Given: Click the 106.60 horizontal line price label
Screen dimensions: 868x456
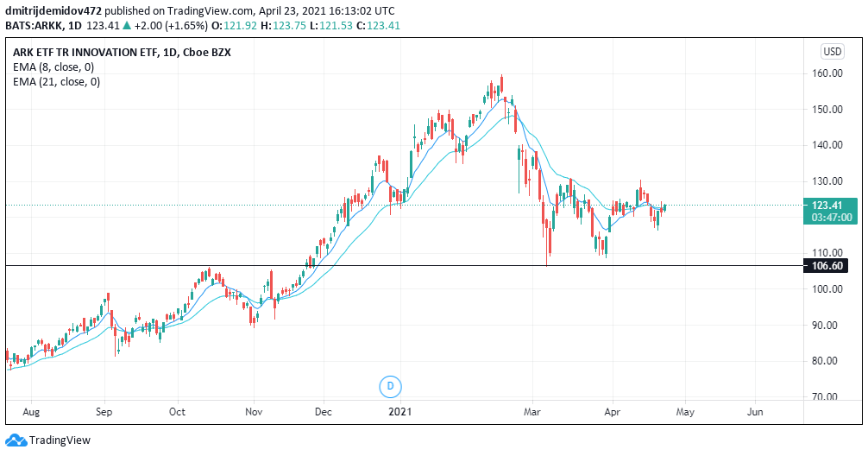Looking at the screenshot, I should click(827, 265).
